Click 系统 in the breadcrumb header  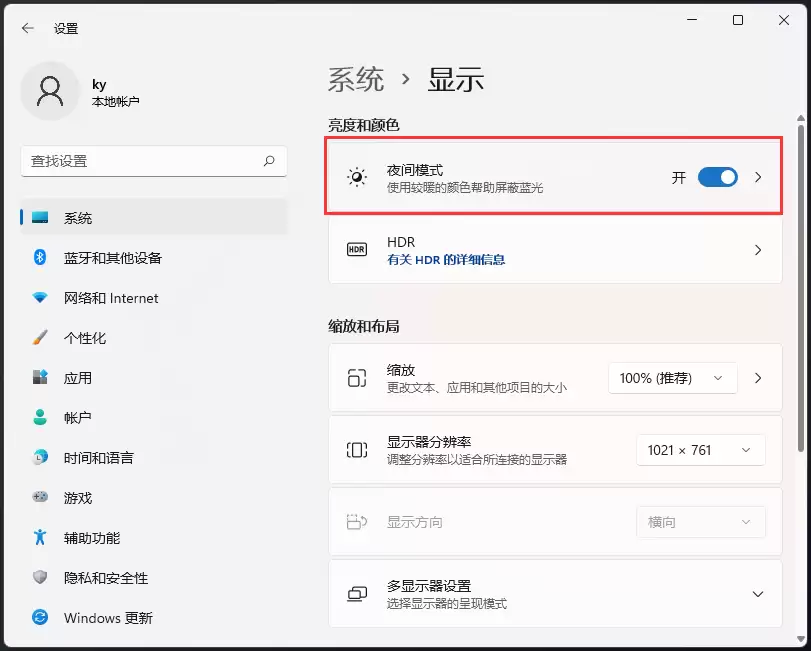(x=356, y=80)
